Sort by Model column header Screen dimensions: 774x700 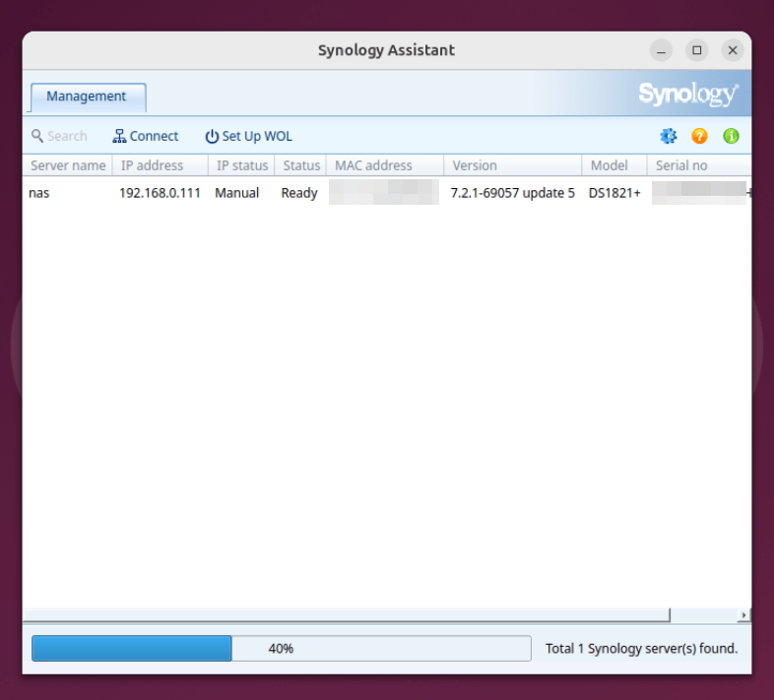614,165
